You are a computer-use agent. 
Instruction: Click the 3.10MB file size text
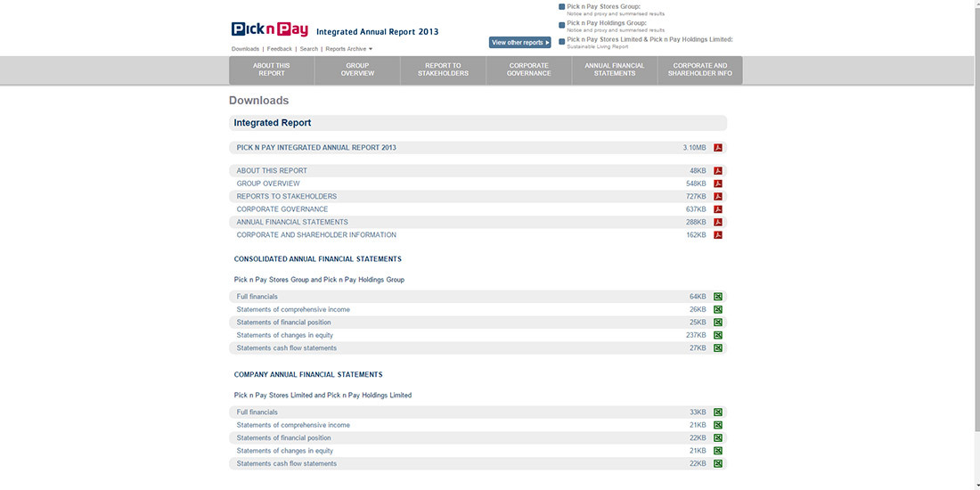(694, 148)
